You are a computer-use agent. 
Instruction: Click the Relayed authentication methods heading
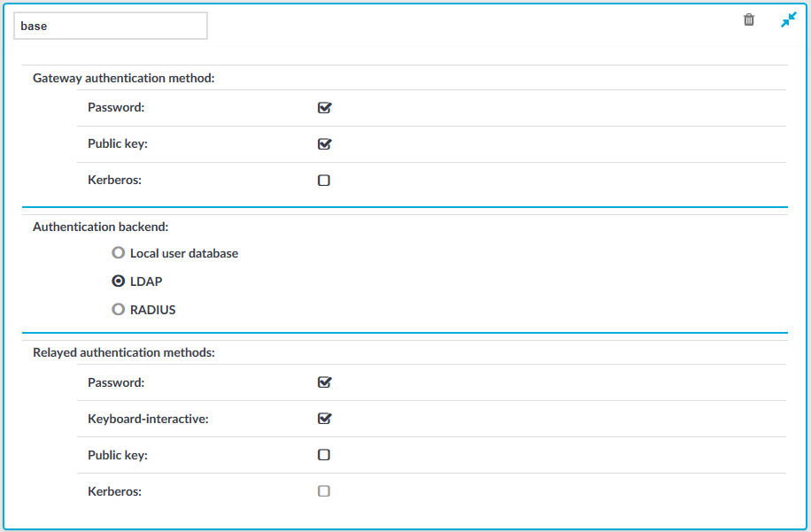(124, 352)
